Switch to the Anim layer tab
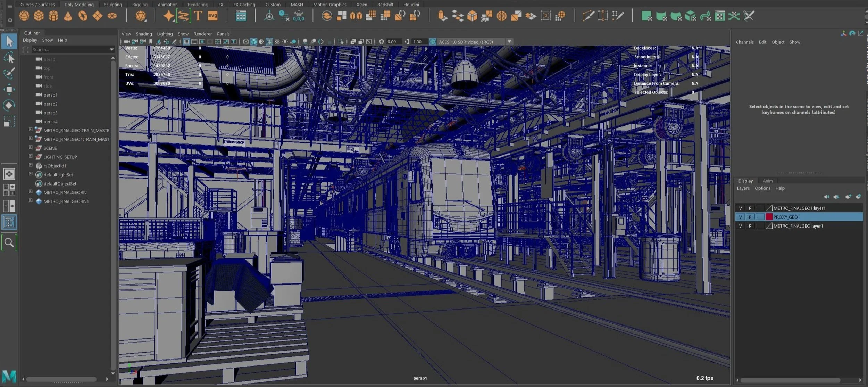This screenshot has width=868, height=387. [768, 181]
